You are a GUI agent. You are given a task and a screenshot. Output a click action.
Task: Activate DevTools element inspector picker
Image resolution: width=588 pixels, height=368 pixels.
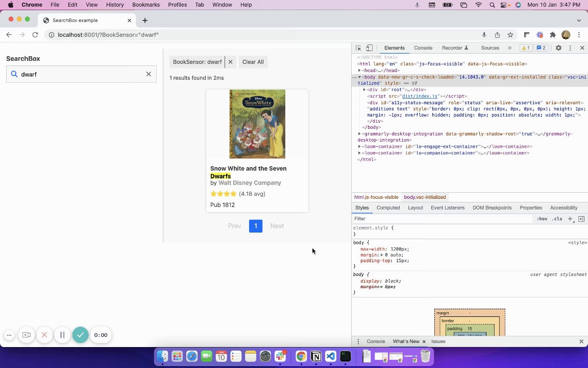[358, 48]
